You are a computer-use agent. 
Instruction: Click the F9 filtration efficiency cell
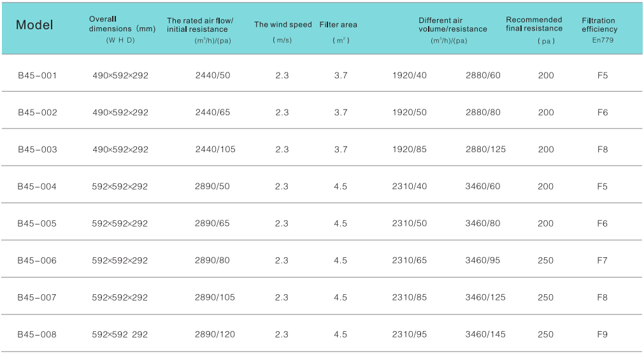click(603, 335)
